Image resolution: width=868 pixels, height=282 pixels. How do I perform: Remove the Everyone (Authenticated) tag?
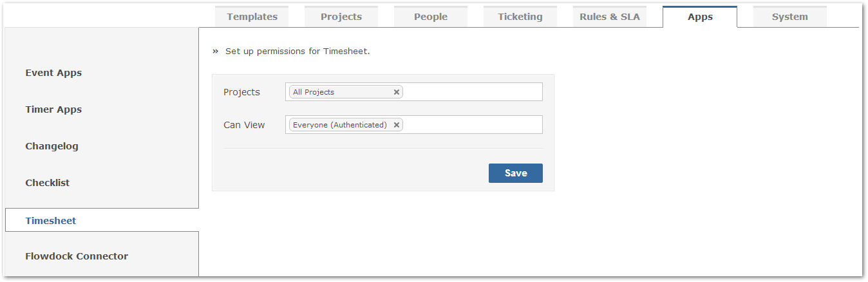coord(397,125)
